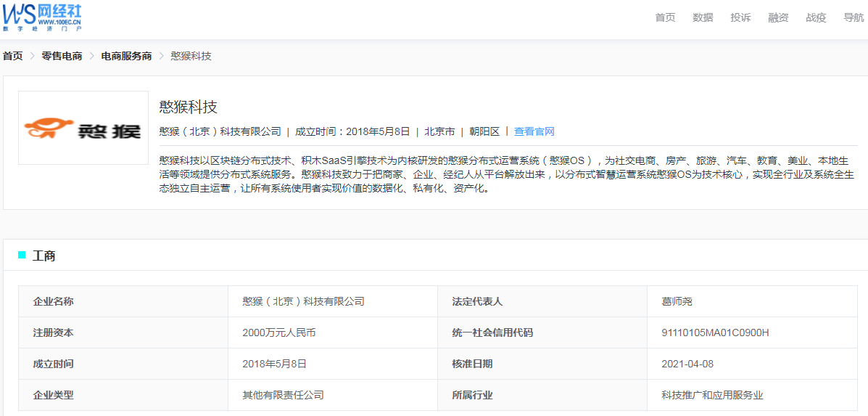The height and width of the screenshot is (416, 868).
Task: Go to 电商服务商 in breadcrumb
Action: [x=126, y=56]
